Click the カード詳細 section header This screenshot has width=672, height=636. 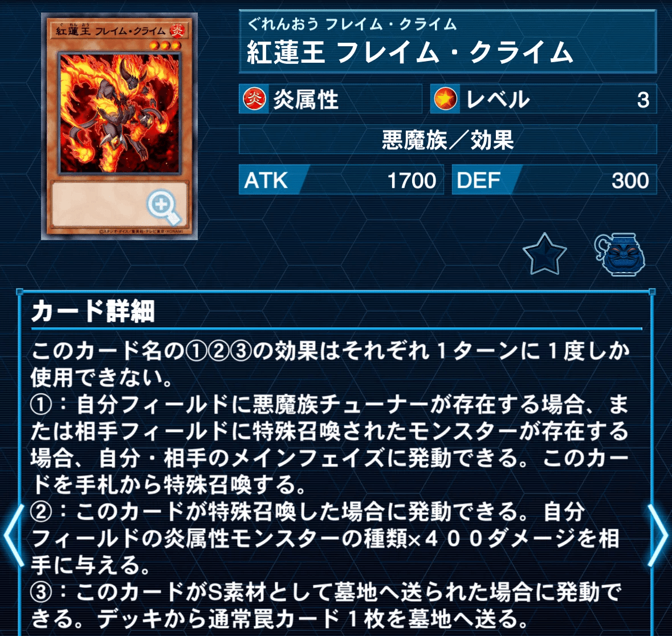pyautogui.click(x=93, y=311)
